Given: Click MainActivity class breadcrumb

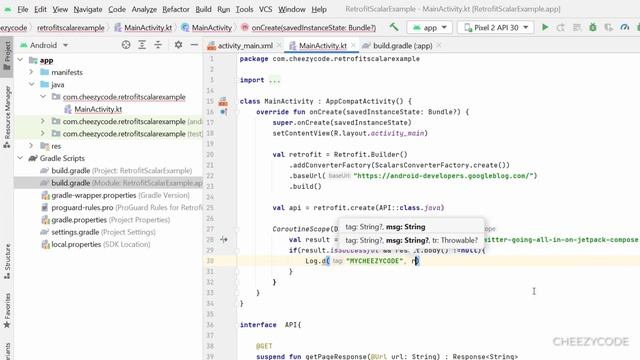Looking at the screenshot, I should click(x=207, y=27).
